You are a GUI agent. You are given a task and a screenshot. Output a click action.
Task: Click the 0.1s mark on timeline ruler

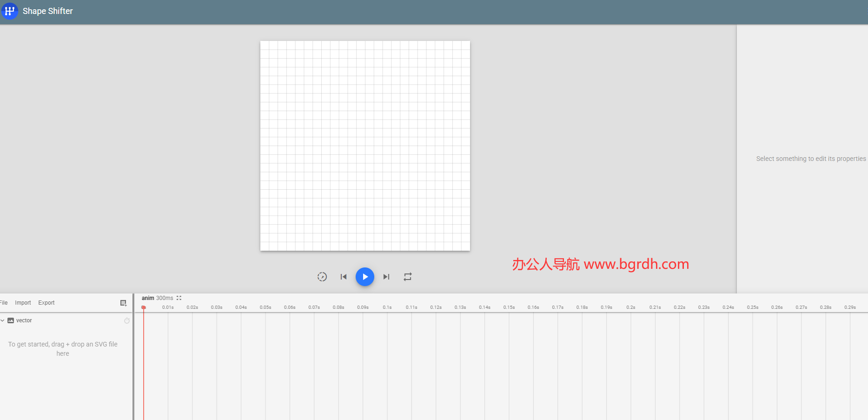(387, 307)
